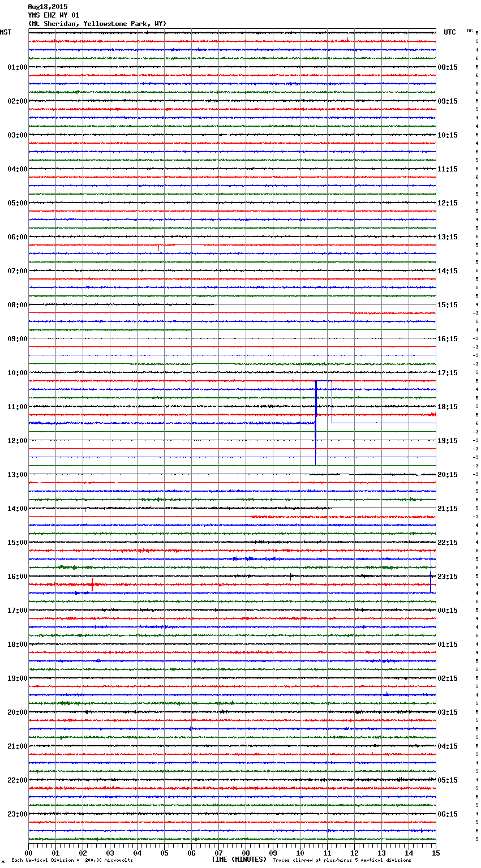Click the YMS EHZ WY 01 station code
481x868 pixels.
coord(54,15)
